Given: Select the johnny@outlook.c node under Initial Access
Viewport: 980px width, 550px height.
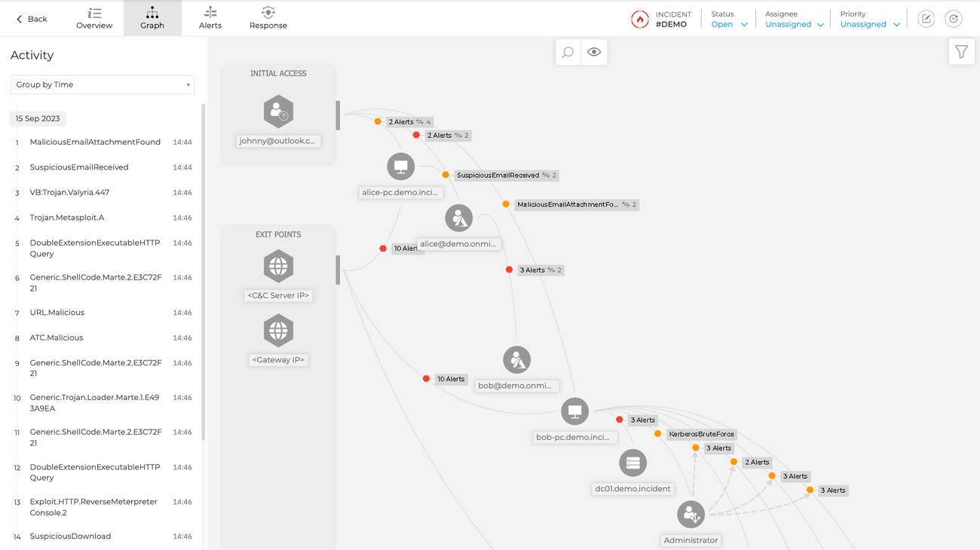Looking at the screenshot, I should pyautogui.click(x=278, y=112).
